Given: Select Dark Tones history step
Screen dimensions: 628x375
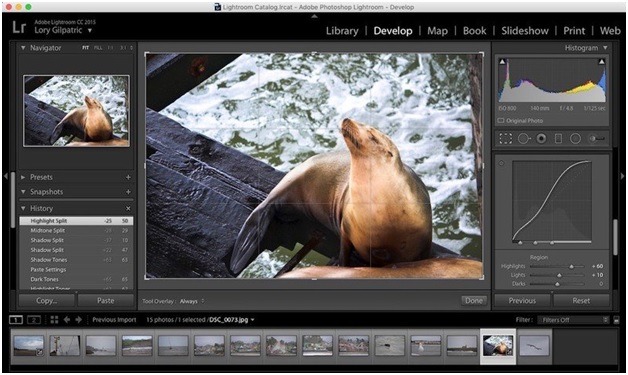Looking at the screenshot, I should tap(76, 279).
